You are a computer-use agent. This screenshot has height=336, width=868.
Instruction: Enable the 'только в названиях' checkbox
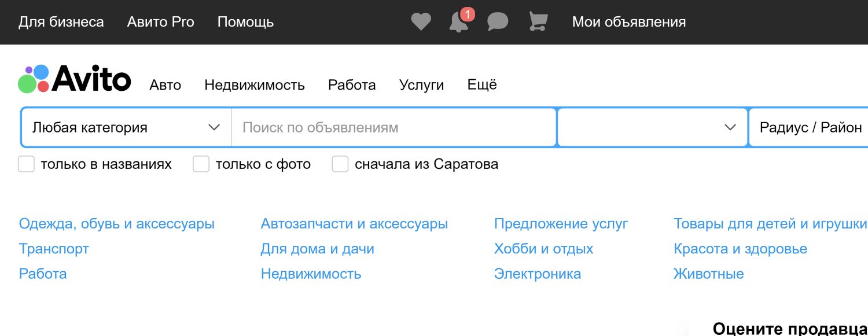[x=26, y=164]
